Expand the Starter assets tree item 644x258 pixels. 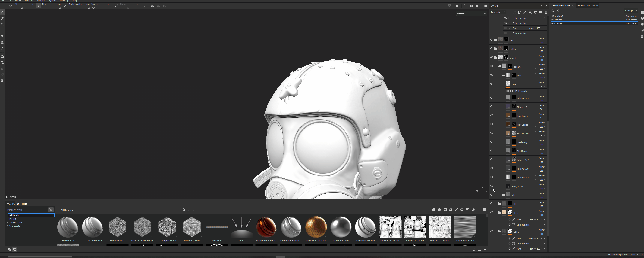click(x=8, y=222)
